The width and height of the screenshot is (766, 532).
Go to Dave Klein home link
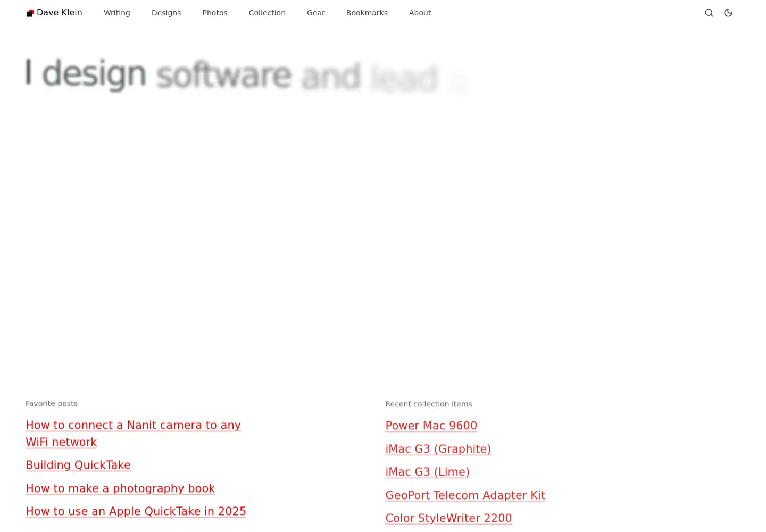tap(54, 13)
